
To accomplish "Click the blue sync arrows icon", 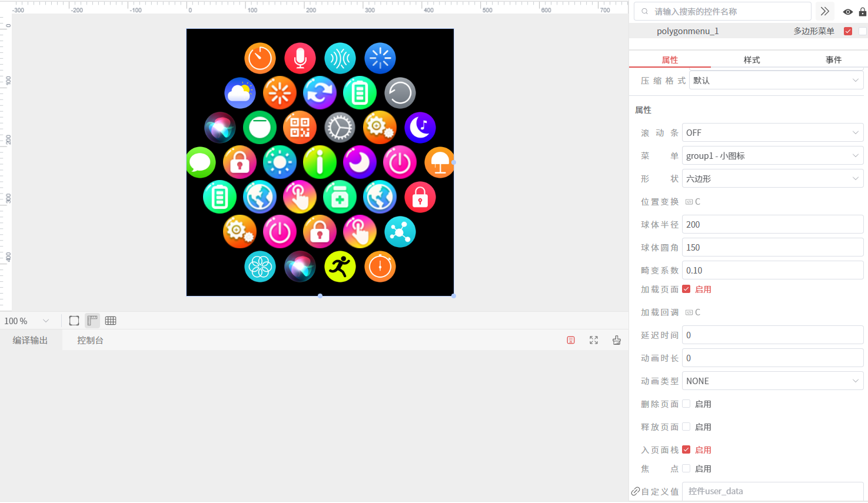I will [x=320, y=93].
